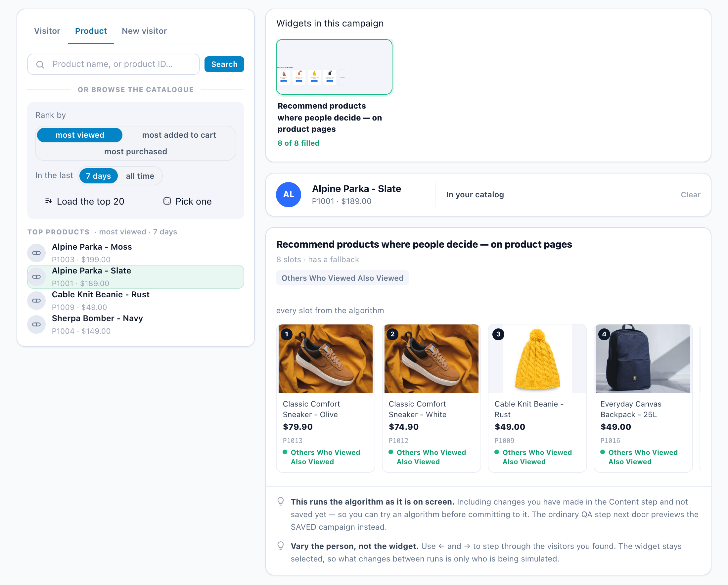
Task: Click the list icon beside Load the top 20
Action: pyautogui.click(x=49, y=201)
